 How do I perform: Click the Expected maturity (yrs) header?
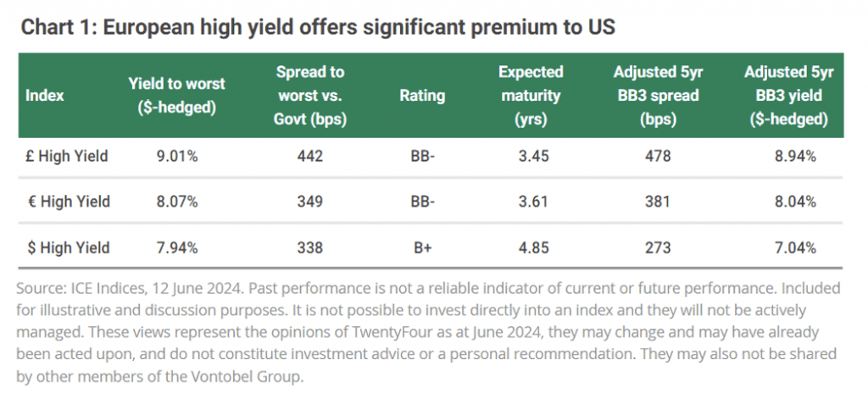click(x=531, y=96)
